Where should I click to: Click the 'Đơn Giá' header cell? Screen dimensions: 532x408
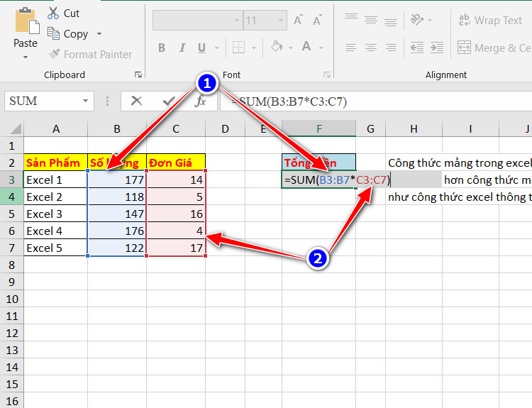pyautogui.click(x=176, y=162)
